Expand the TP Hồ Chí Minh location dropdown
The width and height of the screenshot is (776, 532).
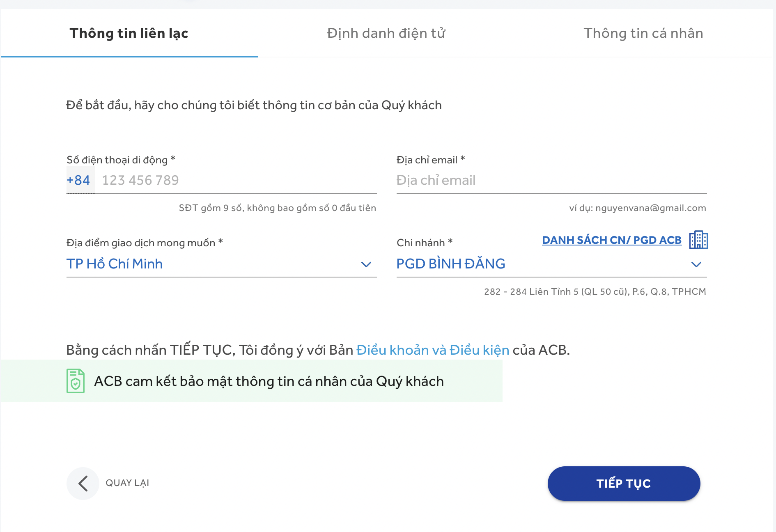tap(222, 264)
